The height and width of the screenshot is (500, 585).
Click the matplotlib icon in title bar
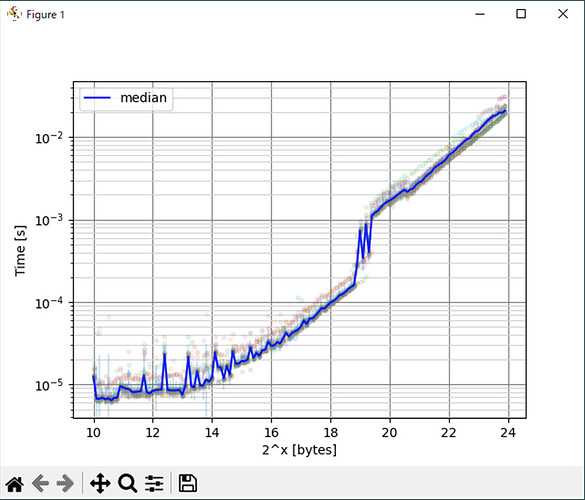coord(14,14)
